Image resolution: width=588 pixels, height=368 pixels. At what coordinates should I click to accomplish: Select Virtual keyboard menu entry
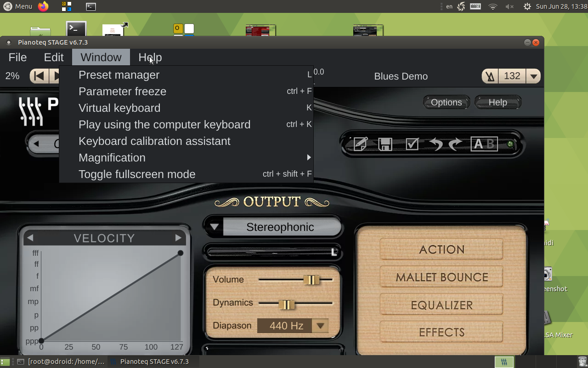186,108
